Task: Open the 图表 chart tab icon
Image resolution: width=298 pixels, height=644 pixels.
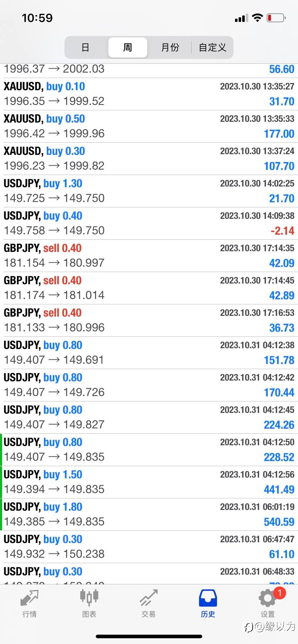Action: pos(89,597)
